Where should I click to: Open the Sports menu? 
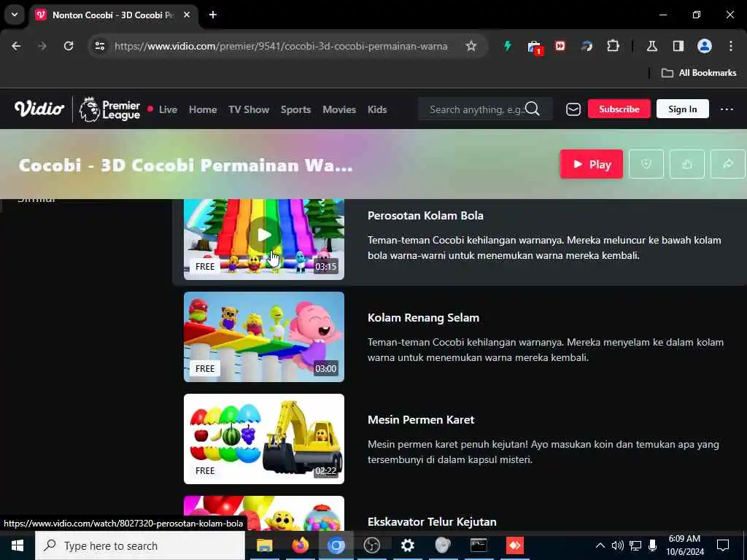[296, 109]
